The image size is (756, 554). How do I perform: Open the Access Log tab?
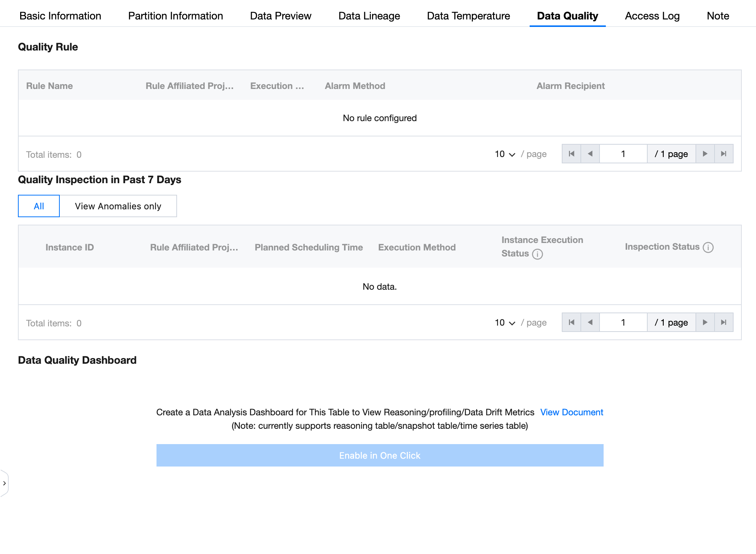(x=652, y=16)
